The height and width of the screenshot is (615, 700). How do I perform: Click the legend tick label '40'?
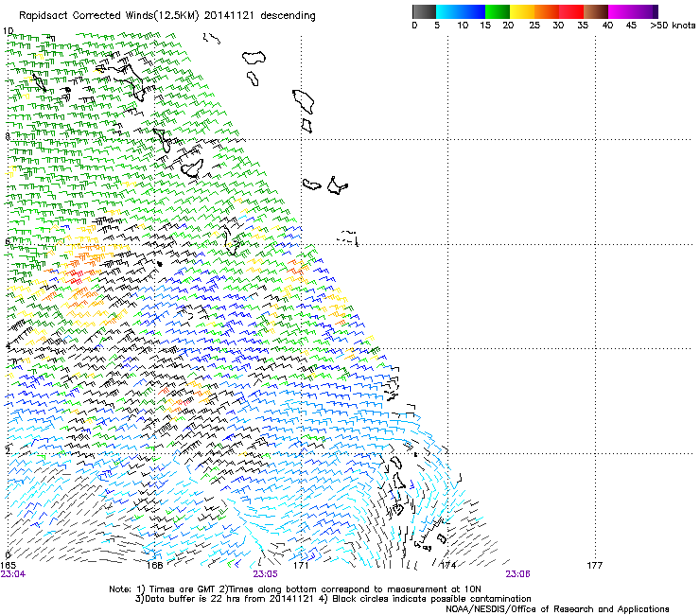pyautogui.click(x=607, y=26)
